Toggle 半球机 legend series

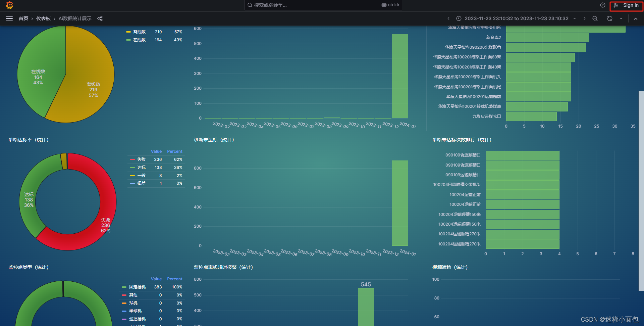135,311
